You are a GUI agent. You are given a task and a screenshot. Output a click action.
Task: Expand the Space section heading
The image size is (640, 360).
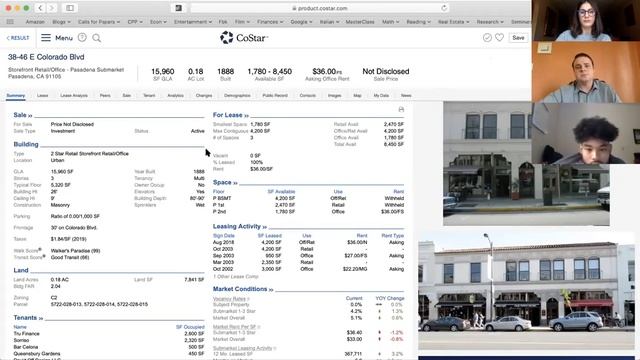(x=225, y=182)
